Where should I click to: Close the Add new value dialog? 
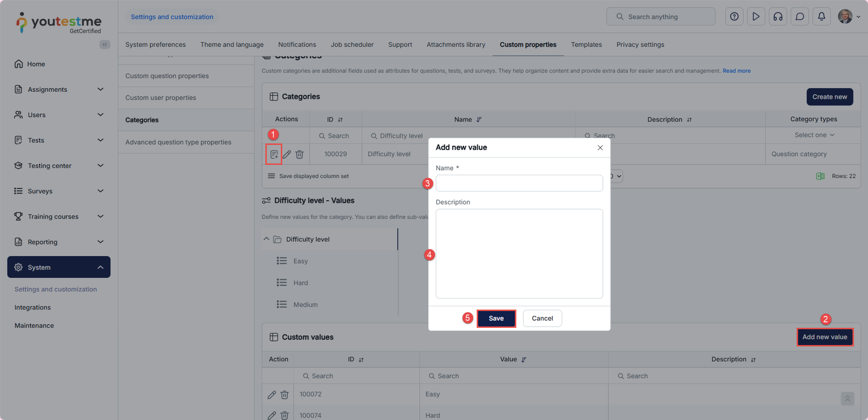coord(600,147)
